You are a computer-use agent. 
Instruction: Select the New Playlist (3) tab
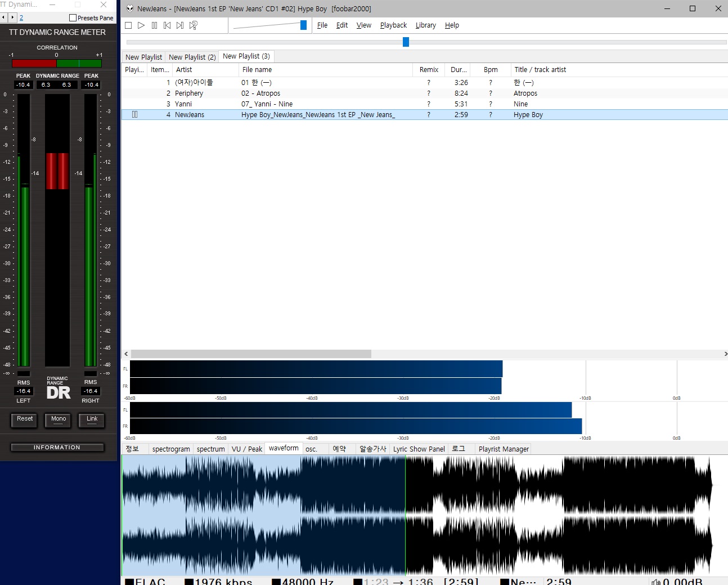pyautogui.click(x=246, y=56)
